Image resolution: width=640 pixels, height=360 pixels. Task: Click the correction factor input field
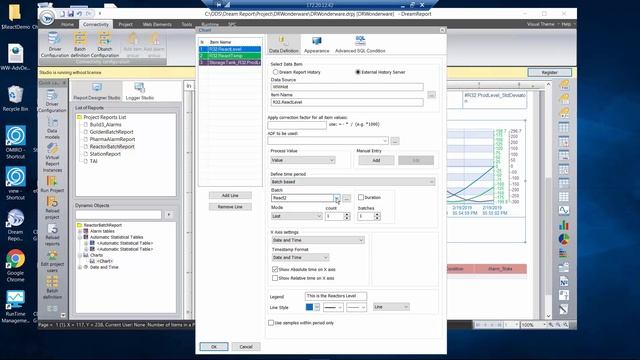coord(297,124)
